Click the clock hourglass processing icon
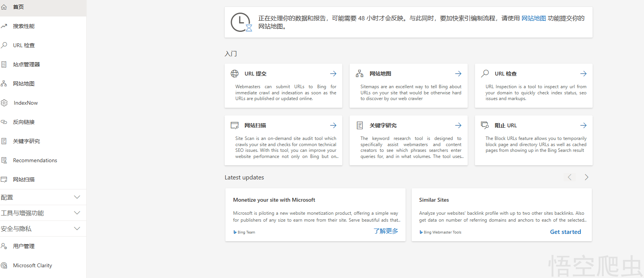Viewport: 644px width, 278px height. tap(241, 22)
